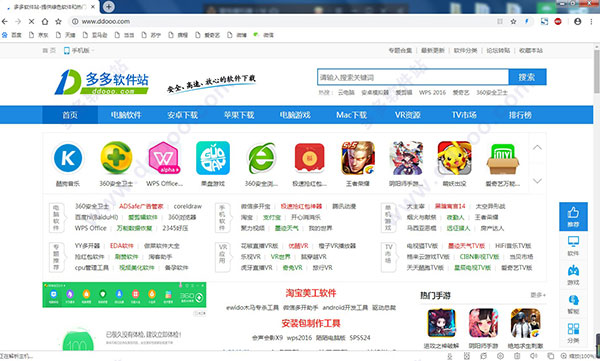The image size is (600, 361).
Task: Click the red ad-block extension icon
Action: [x=558, y=21]
